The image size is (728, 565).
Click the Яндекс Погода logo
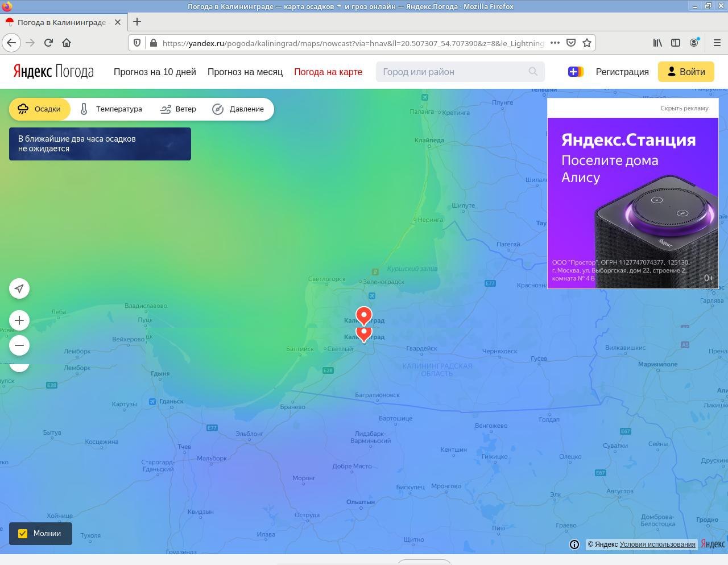53,72
